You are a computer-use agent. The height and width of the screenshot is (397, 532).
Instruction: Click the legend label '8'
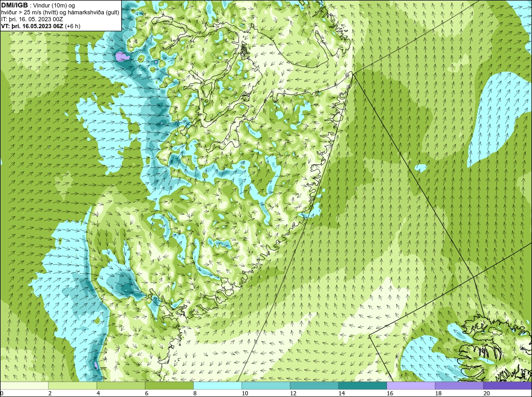click(195, 393)
